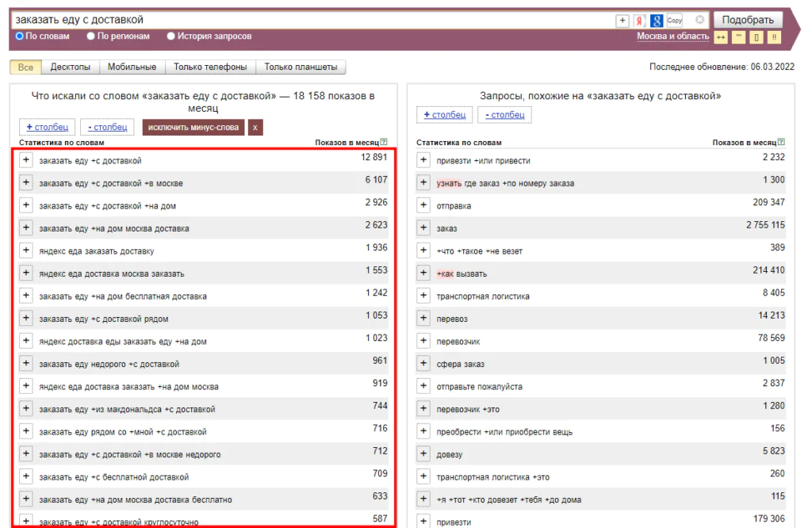Switch to the Десктопы tab

(71, 67)
